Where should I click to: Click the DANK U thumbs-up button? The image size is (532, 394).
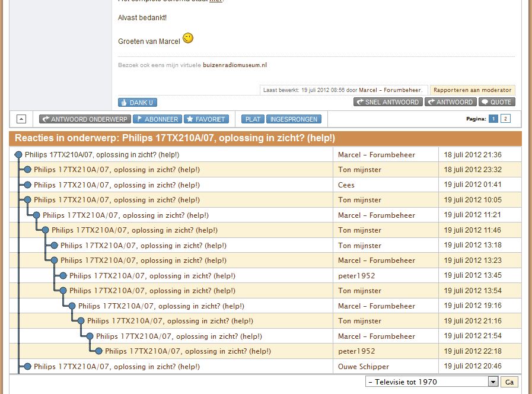click(x=138, y=103)
